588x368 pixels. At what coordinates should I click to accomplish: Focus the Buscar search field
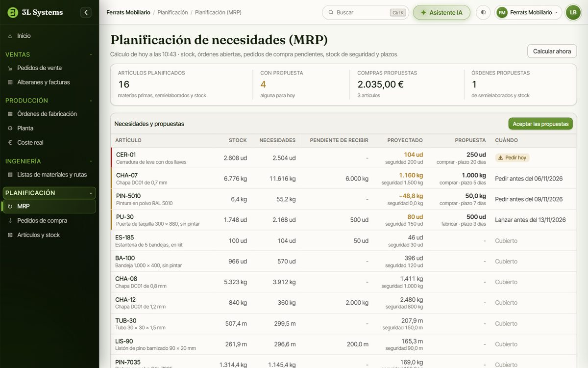coord(365,12)
